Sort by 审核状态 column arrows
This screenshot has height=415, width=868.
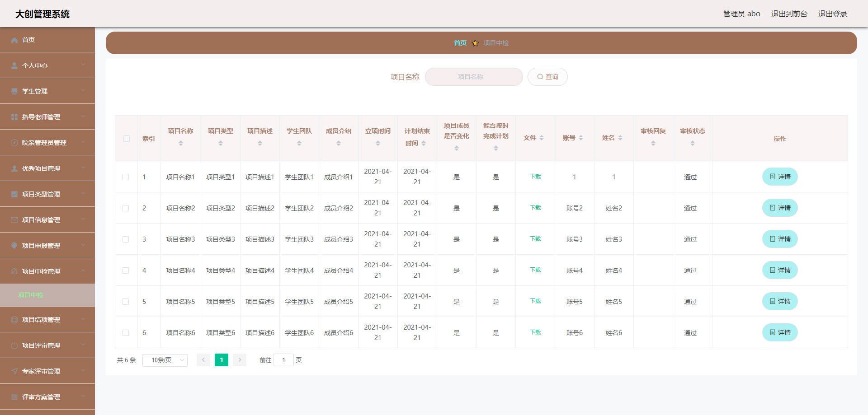pos(693,144)
